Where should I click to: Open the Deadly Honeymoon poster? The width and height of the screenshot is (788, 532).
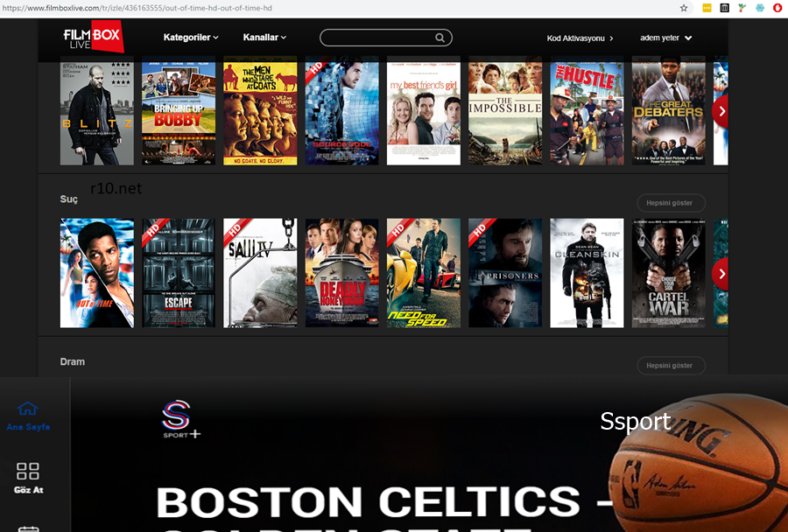tap(341, 273)
